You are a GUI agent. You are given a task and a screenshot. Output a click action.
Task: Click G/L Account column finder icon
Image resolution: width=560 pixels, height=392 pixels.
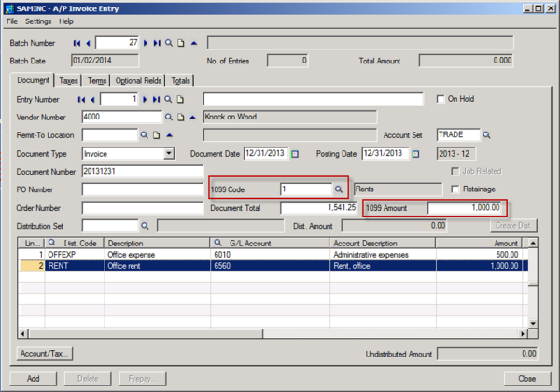tap(217, 243)
